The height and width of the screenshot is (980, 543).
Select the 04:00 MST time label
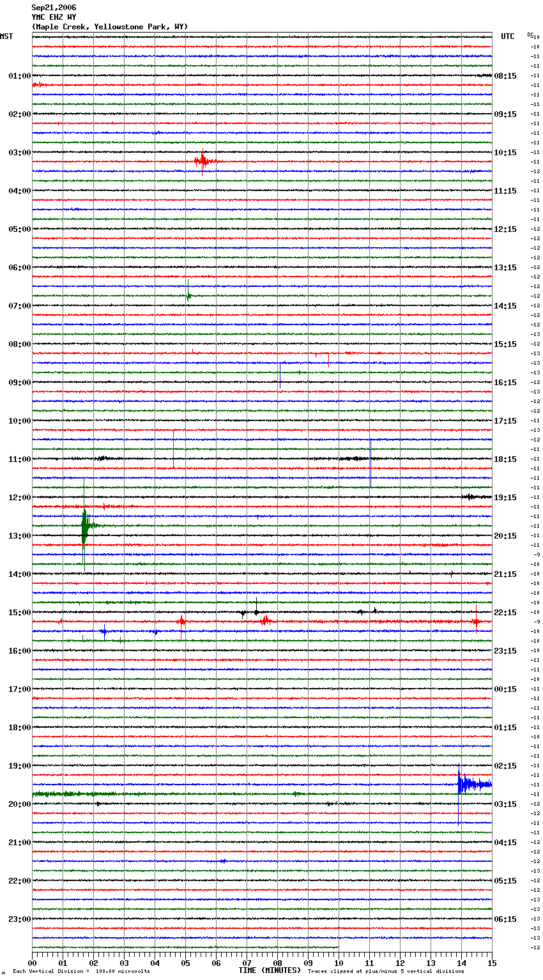coord(20,191)
